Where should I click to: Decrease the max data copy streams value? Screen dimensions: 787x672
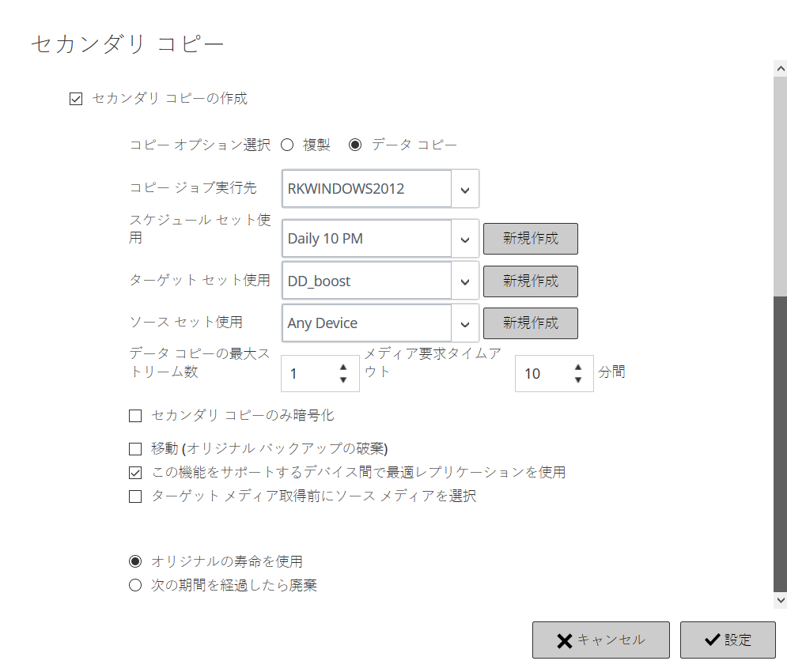pyautogui.click(x=343, y=380)
